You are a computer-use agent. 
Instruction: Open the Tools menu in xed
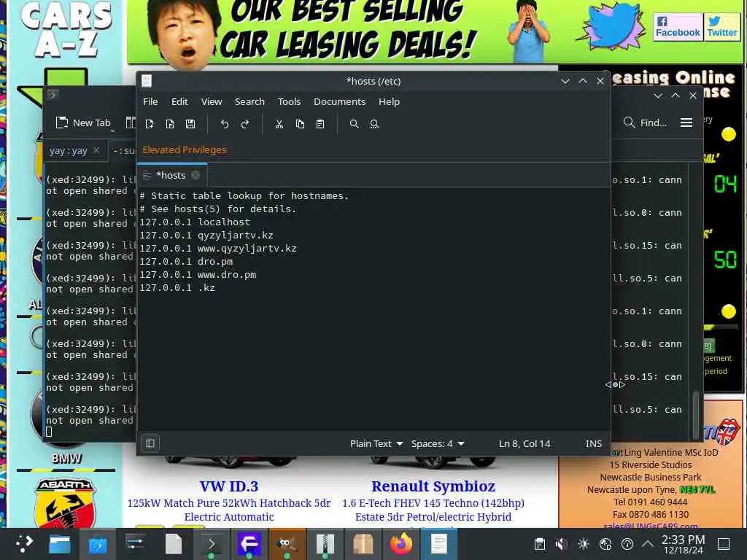pyautogui.click(x=289, y=101)
